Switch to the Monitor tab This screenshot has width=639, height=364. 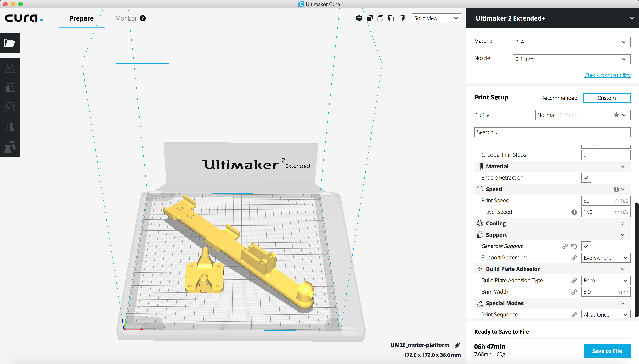pos(126,18)
